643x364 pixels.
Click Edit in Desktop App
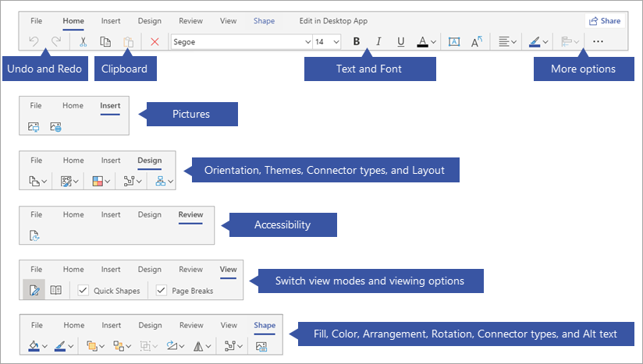click(x=333, y=21)
